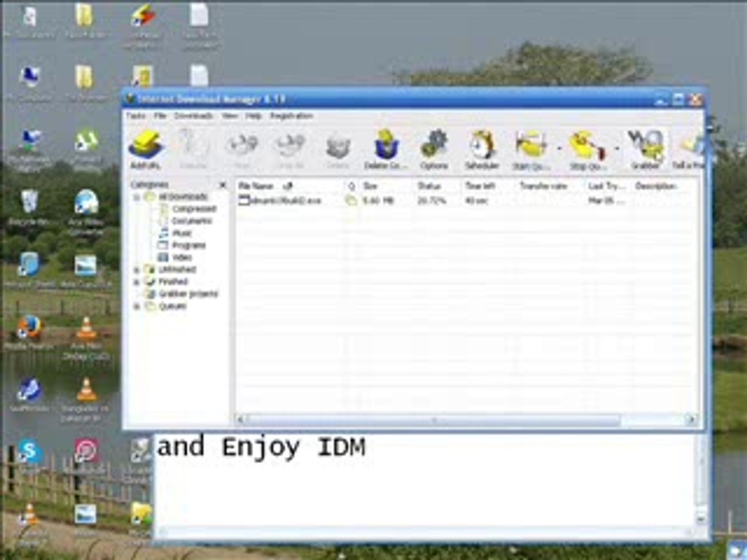Select Queues category

172,306
